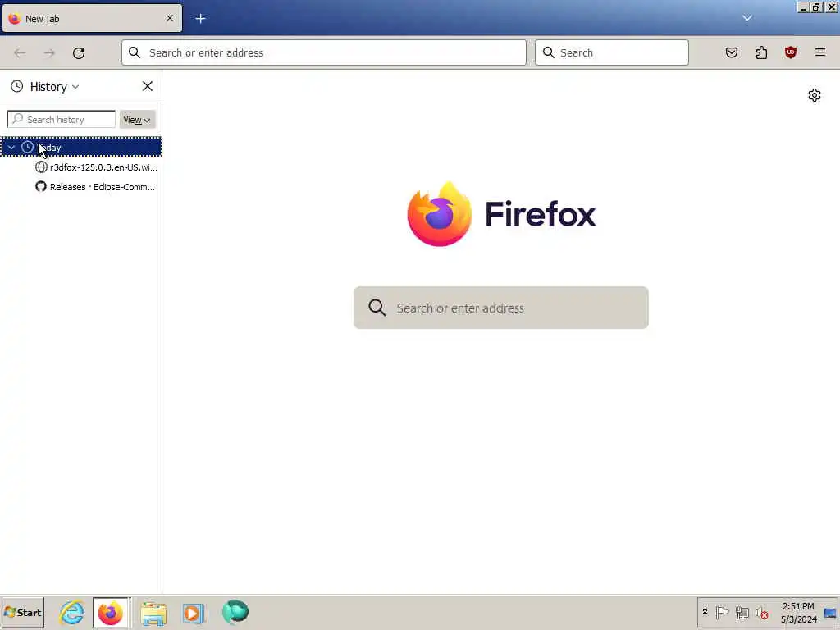Image resolution: width=840 pixels, height=630 pixels.
Task: Click the GitHub favicon of Releases entry
Action: point(41,186)
